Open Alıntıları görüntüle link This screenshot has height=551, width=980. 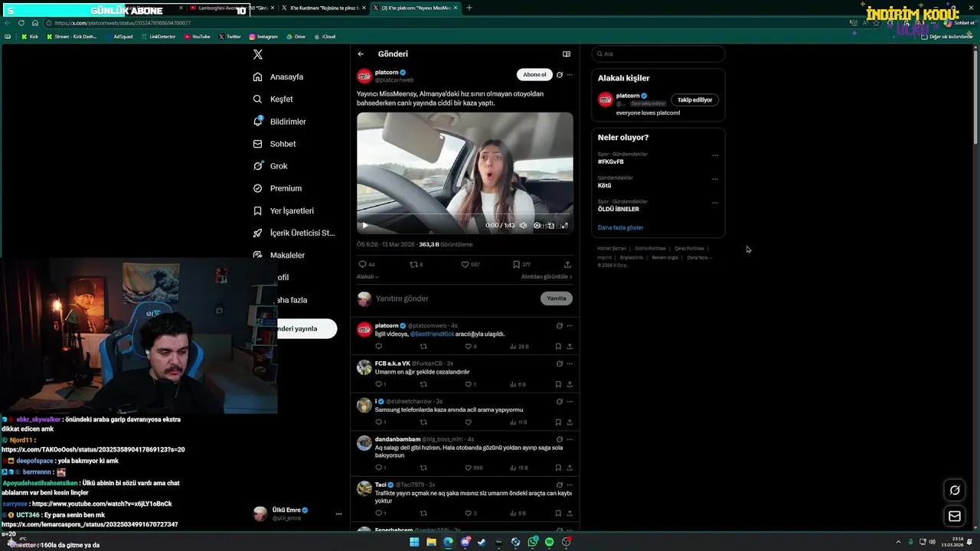[x=547, y=277]
